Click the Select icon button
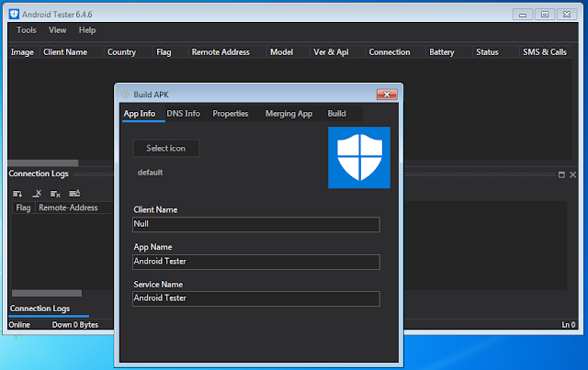Image resolution: width=588 pixels, height=370 pixels. point(165,149)
